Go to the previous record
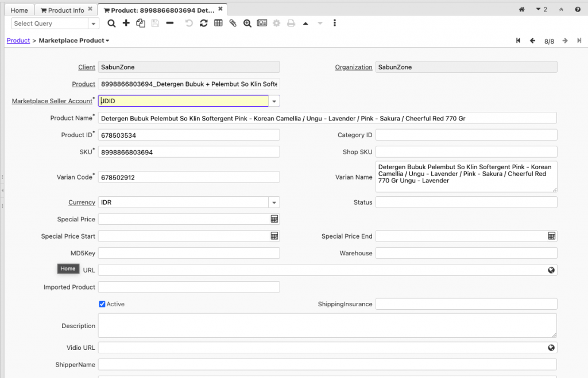Viewport: 588px width, 378px height. pyautogui.click(x=532, y=41)
